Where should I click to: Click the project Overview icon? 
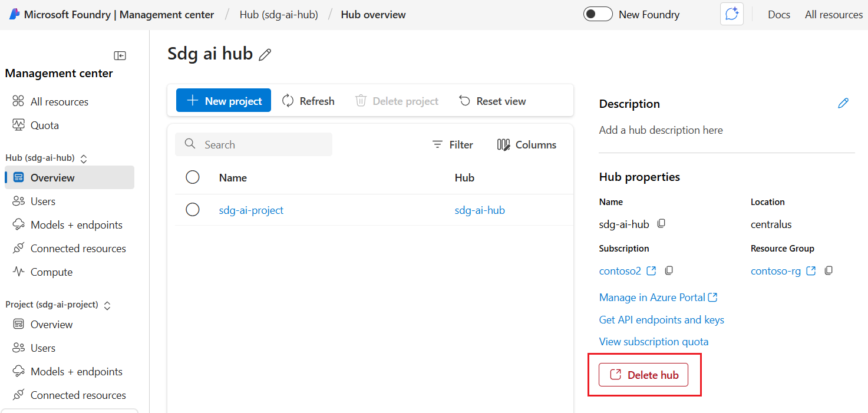(x=18, y=324)
